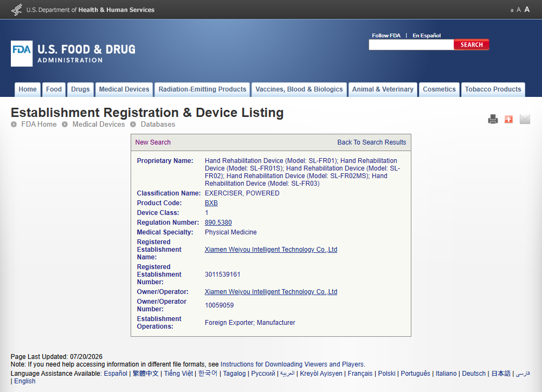542x392 pixels.
Task: Open Registered Establishment Name Xiamen Weiyou link
Action: pos(271,250)
